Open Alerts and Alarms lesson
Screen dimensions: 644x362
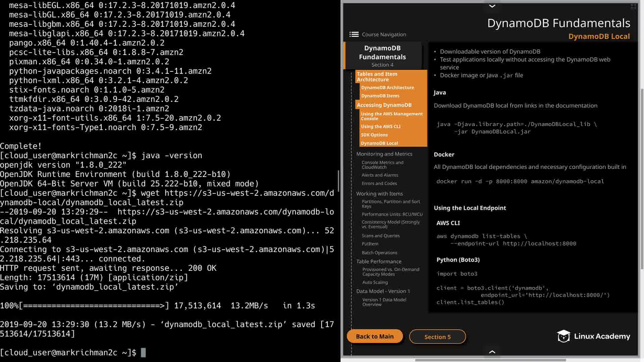pos(380,175)
